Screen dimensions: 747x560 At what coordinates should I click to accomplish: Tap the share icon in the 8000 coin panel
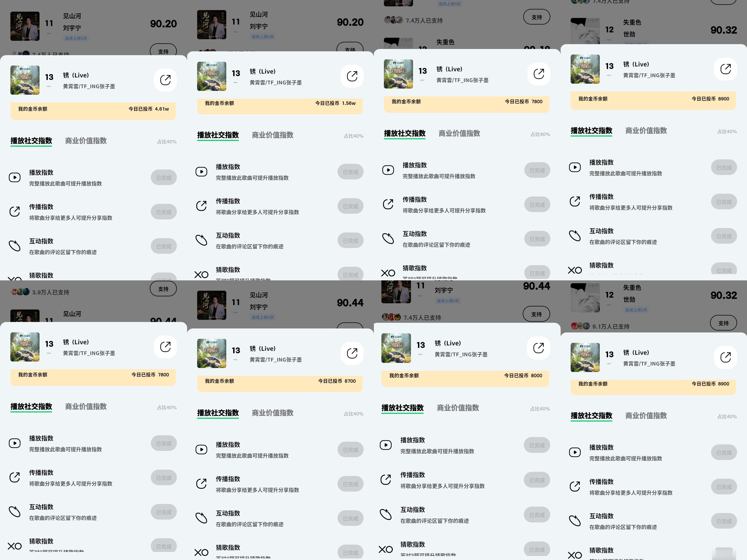pos(538,348)
